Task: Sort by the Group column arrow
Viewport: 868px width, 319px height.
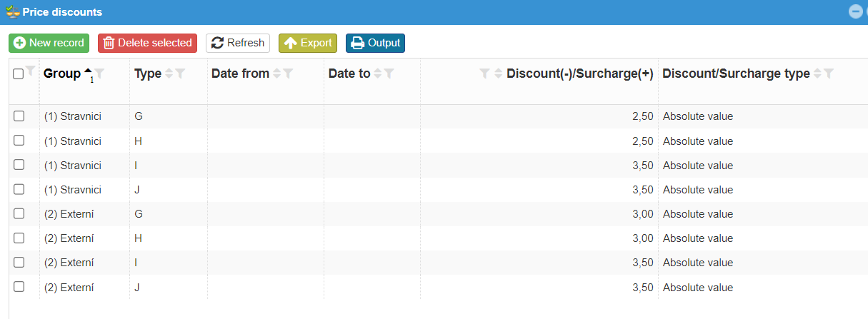Action: [88, 72]
